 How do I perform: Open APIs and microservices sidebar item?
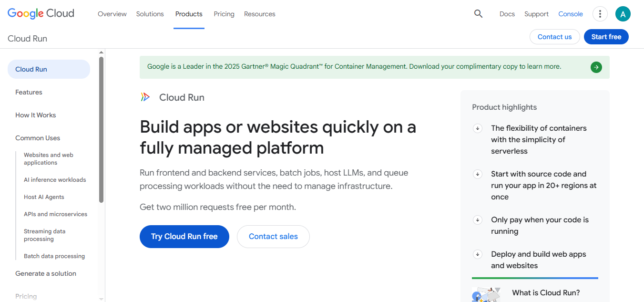click(56, 214)
